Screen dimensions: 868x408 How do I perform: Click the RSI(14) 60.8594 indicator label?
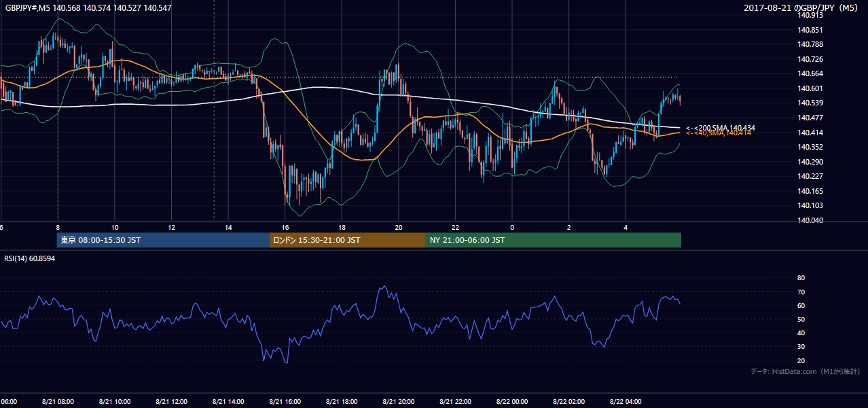pyautogui.click(x=30, y=259)
